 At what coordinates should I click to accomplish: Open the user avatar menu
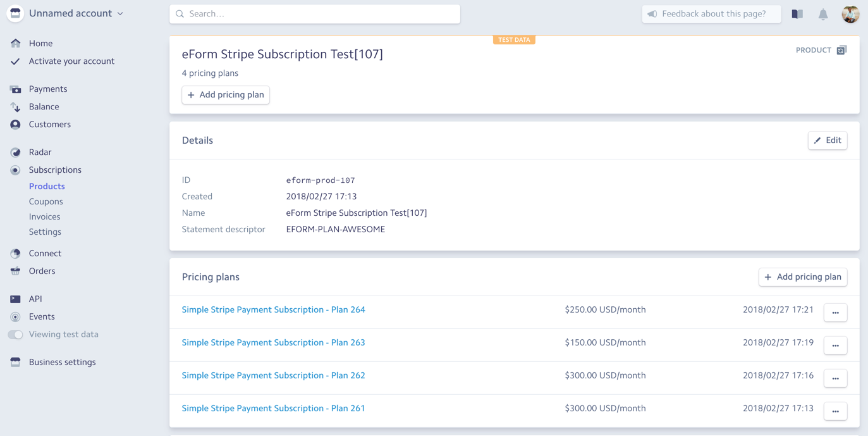pos(850,14)
